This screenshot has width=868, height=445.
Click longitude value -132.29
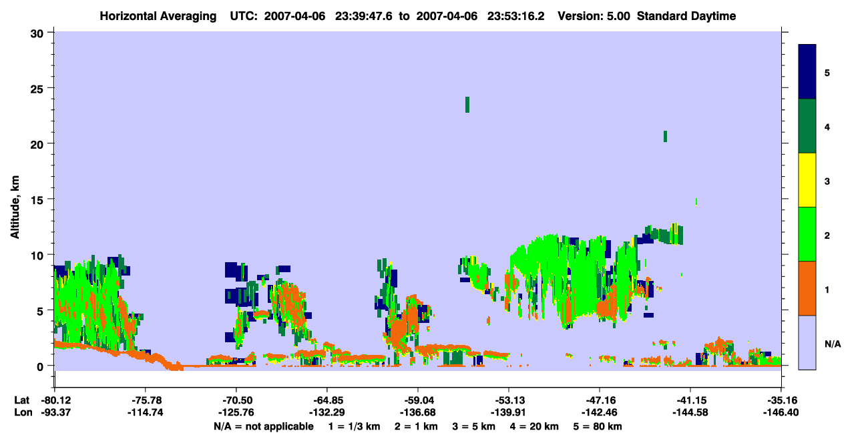click(327, 413)
